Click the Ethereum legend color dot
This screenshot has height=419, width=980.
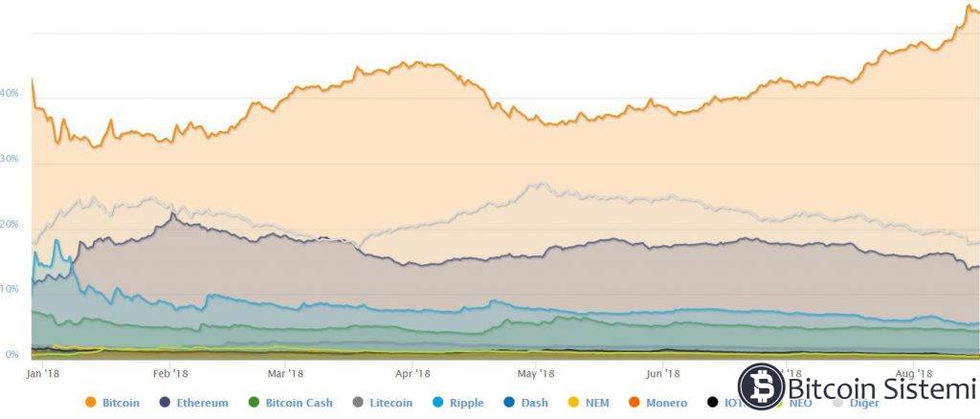[166, 403]
